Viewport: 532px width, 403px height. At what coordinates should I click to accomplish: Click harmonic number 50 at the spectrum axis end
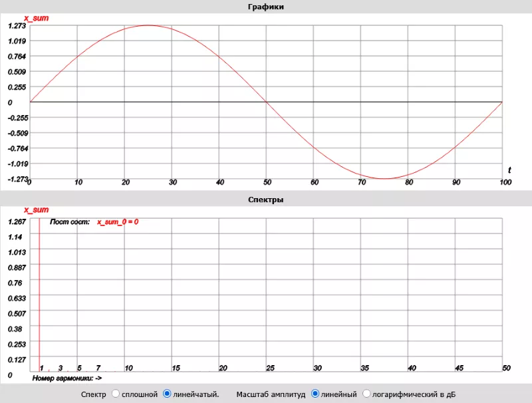point(506,368)
